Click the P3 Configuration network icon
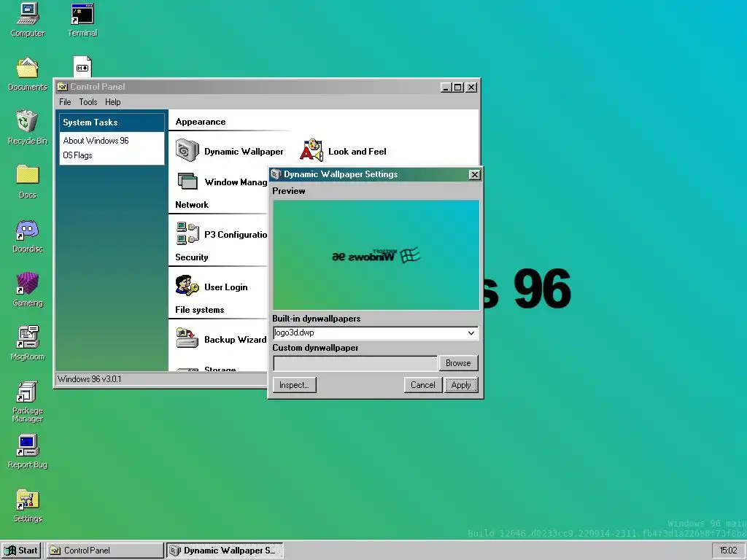Viewport: 747px width, 560px height. pos(187,234)
